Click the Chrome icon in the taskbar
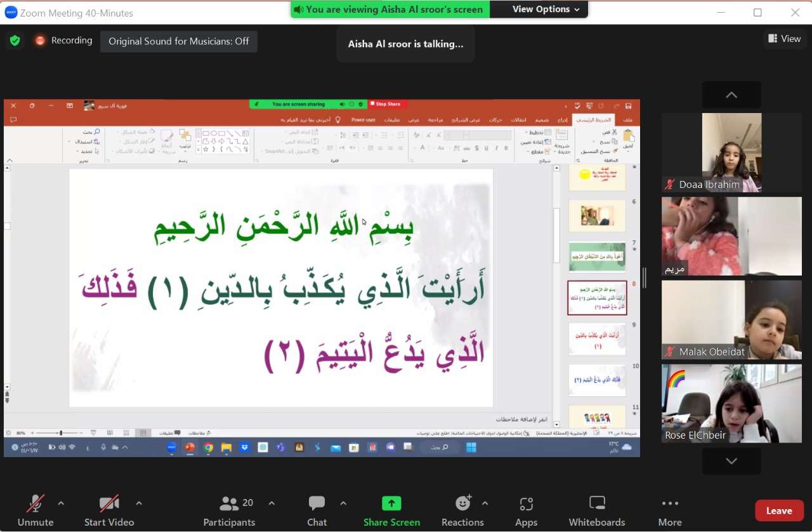 [208, 448]
